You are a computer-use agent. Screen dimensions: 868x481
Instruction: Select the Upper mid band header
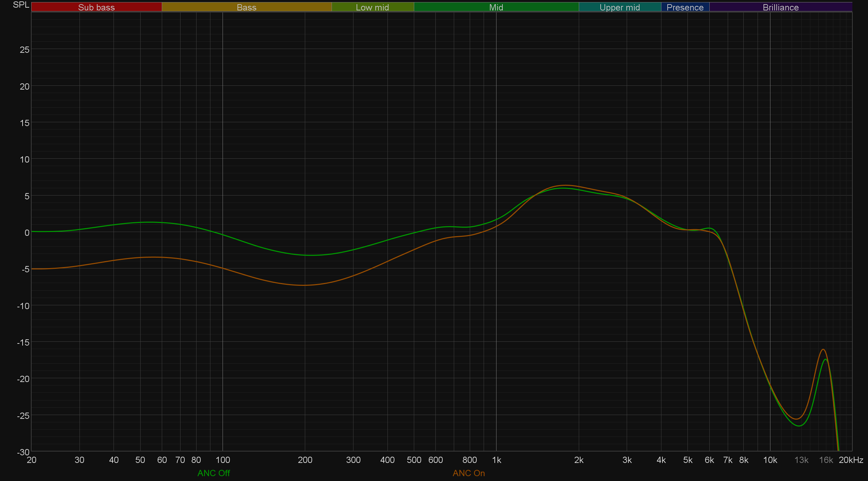[x=619, y=7]
